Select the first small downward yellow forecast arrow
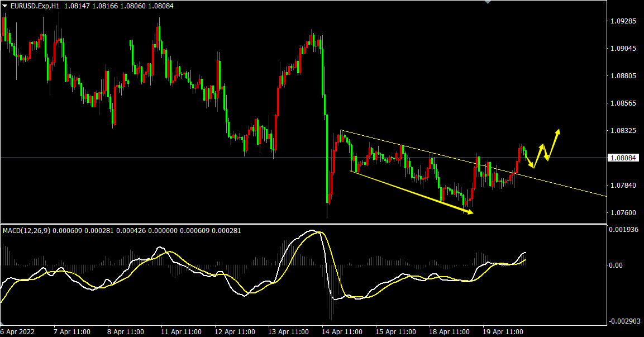The width and height of the screenshot is (644, 337). (x=529, y=162)
